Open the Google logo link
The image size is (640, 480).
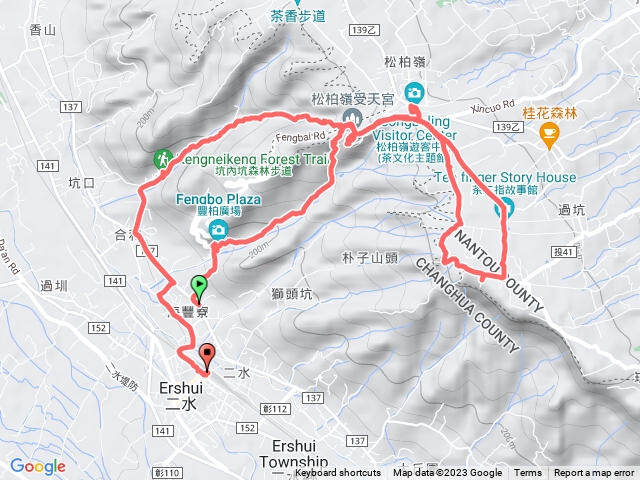click(38, 467)
